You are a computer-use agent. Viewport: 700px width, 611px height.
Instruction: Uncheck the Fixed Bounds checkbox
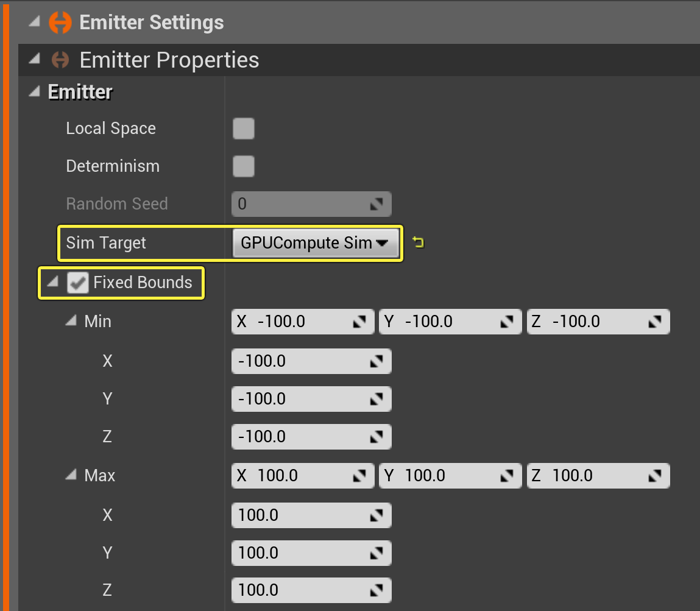pos(78,283)
